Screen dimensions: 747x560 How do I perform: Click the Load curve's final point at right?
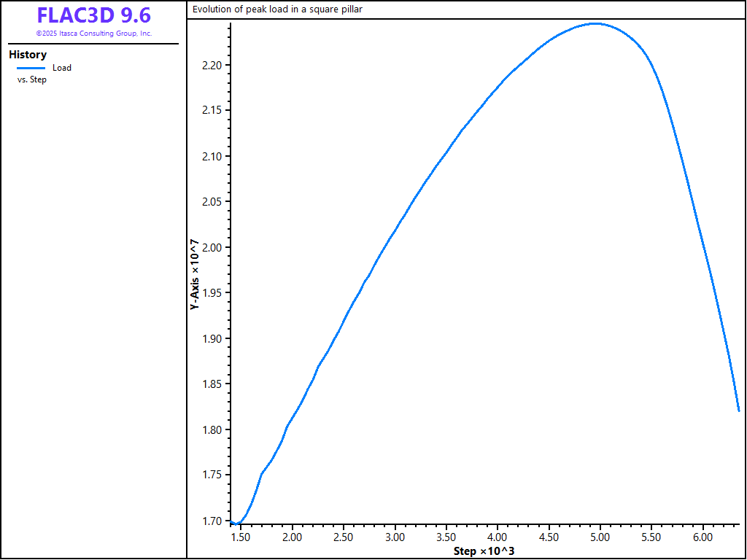[x=739, y=411]
